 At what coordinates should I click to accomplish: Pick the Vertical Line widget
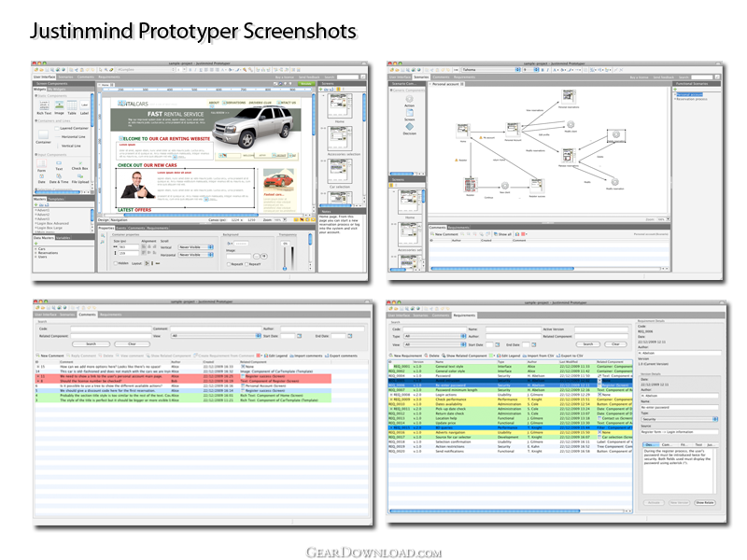click(x=69, y=146)
